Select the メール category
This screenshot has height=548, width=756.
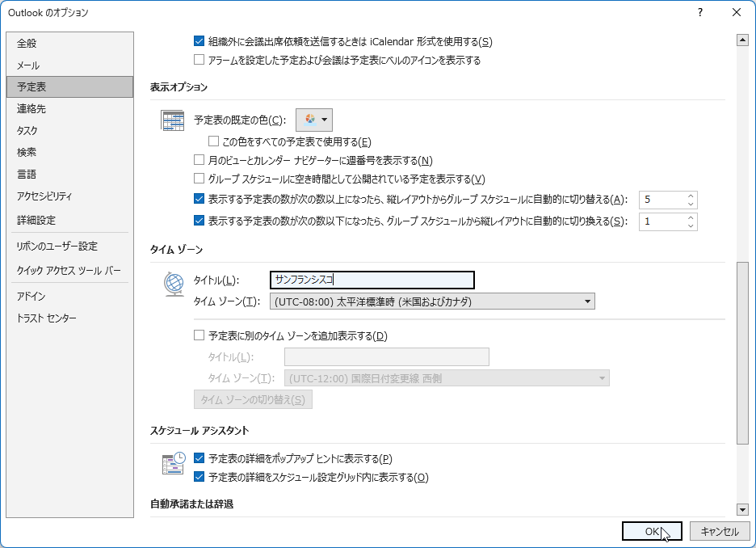(x=70, y=65)
